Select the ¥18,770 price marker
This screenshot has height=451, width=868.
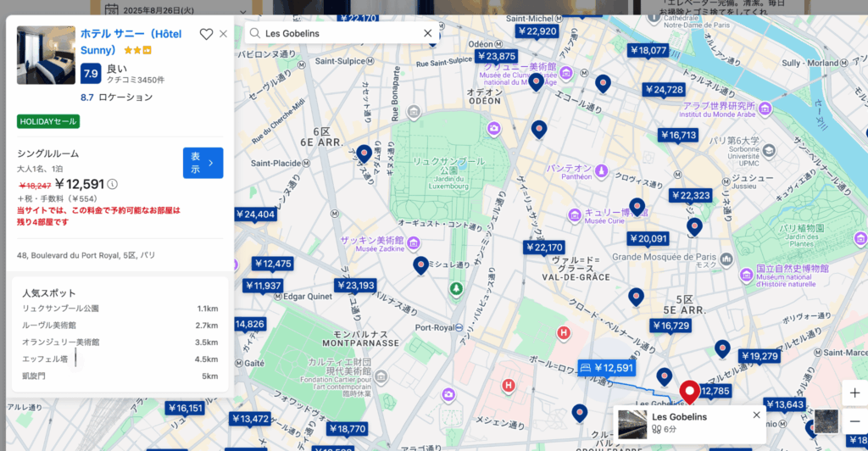[x=347, y=429]
